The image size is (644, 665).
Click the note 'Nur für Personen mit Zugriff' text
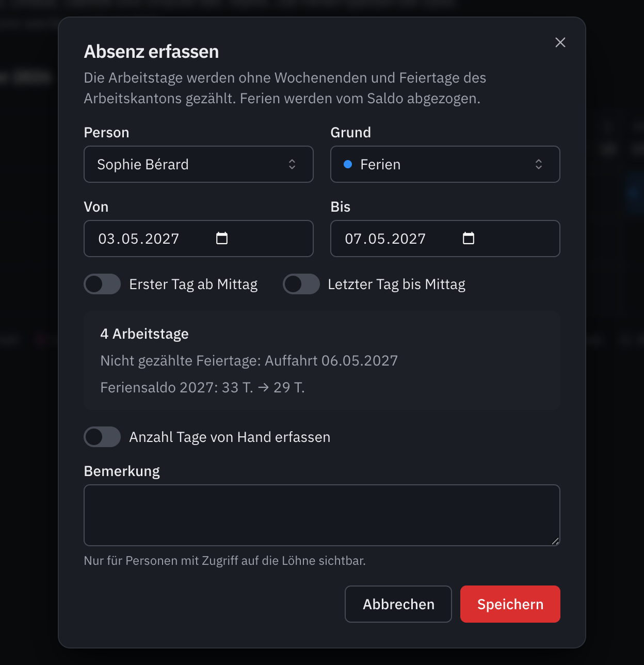(225, 561)
